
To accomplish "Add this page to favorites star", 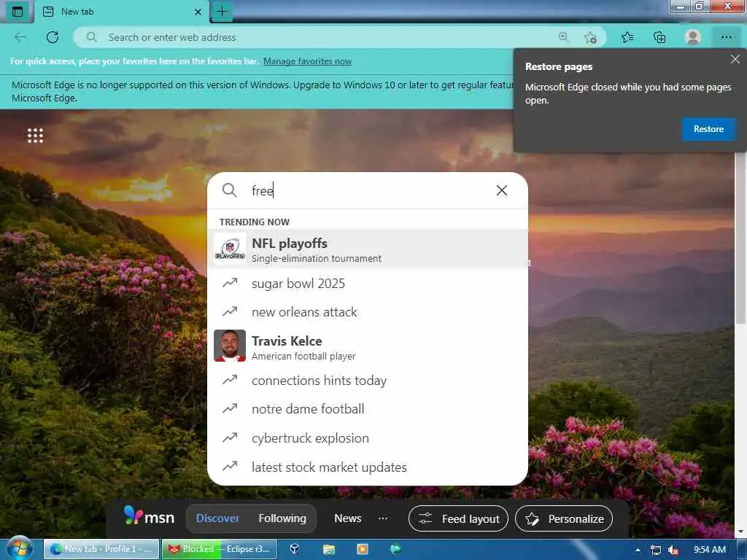I will point(590,37).
